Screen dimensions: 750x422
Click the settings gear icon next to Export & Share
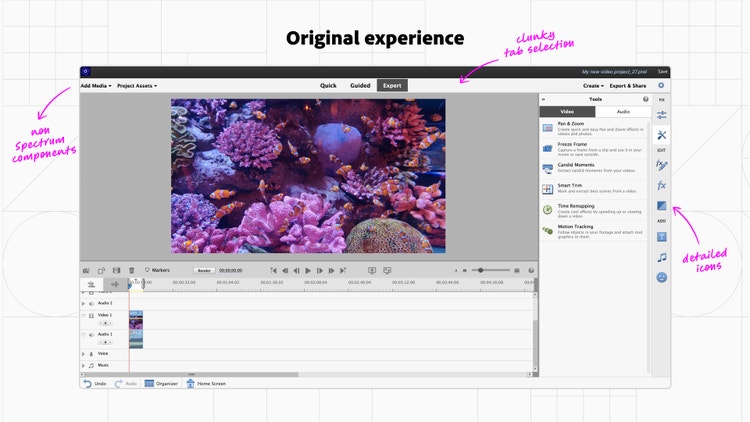(661, 85)
